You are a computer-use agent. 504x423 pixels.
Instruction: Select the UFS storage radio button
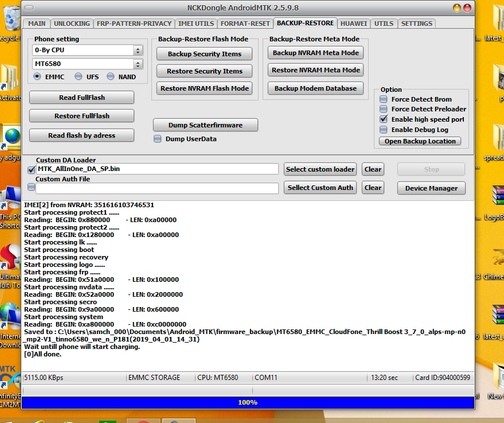click(x=78, y=76)
